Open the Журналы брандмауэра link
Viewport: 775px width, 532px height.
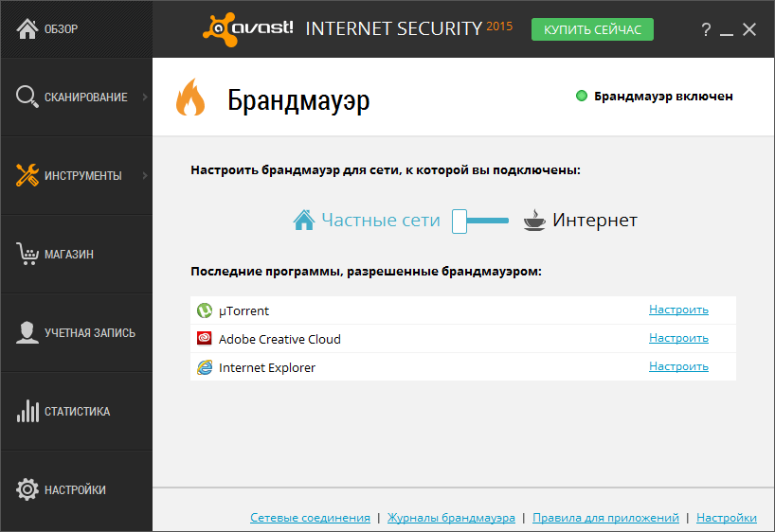tap(451, 518)
